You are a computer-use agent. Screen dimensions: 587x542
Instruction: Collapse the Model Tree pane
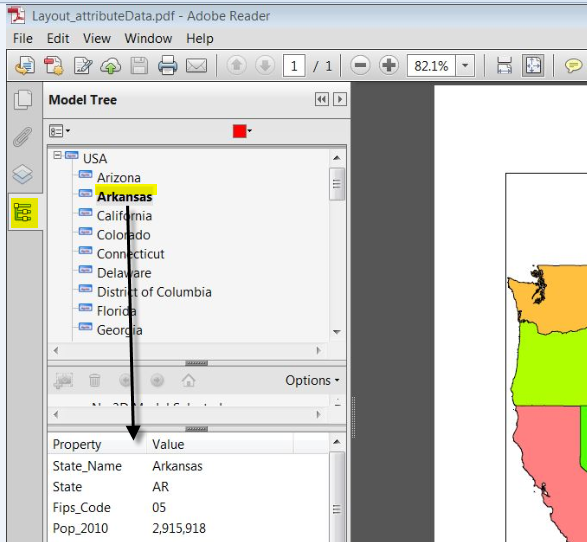pos(322,100)
